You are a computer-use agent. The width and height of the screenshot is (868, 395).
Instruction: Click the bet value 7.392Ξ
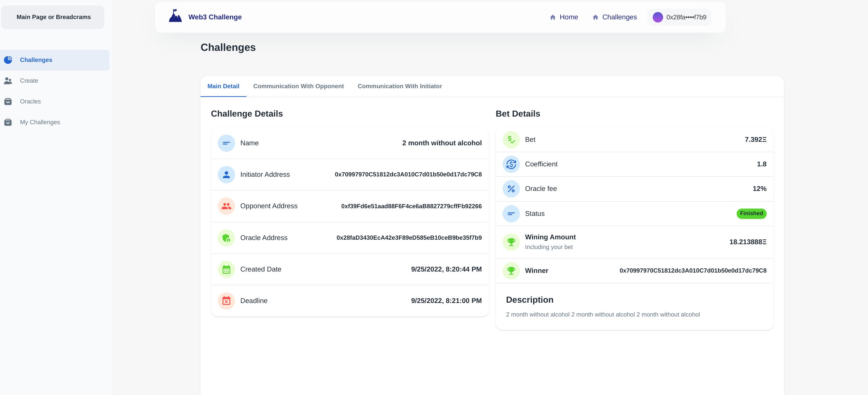coord(755,139)
